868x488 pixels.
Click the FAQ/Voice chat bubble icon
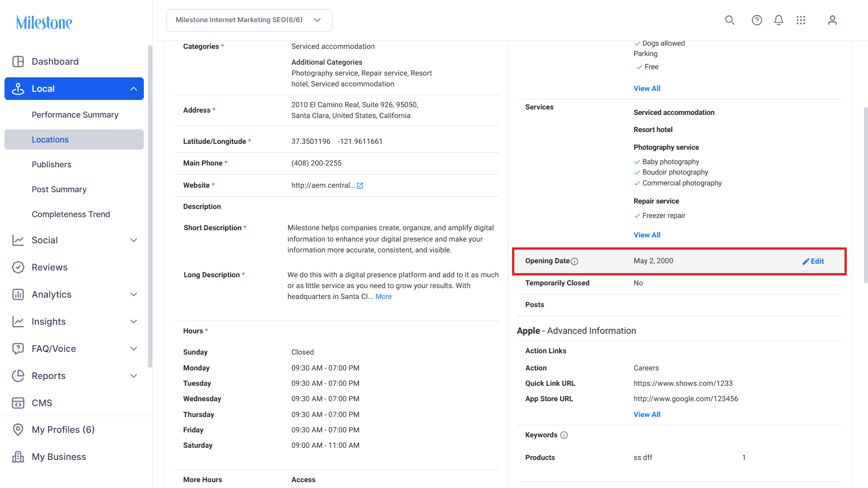pos(18,349)
